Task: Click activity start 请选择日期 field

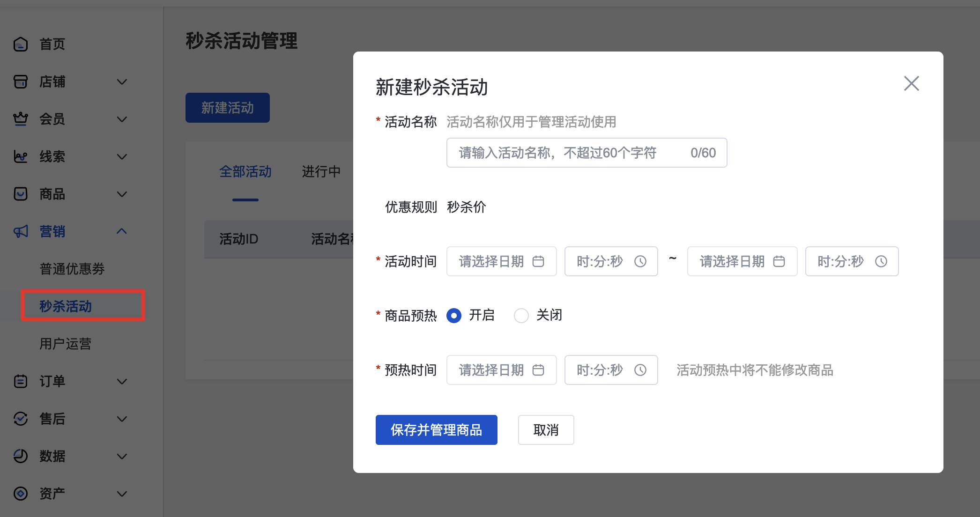Action: [502, 261]
